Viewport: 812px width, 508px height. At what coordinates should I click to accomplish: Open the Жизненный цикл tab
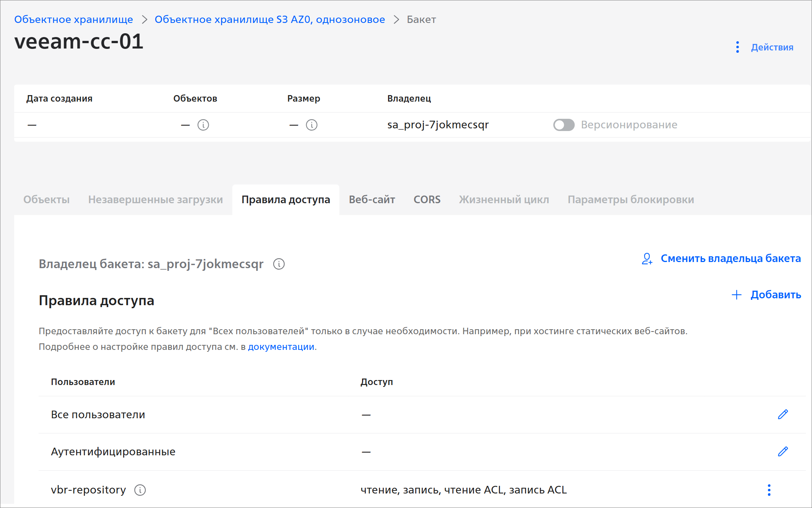coord(504,200)
